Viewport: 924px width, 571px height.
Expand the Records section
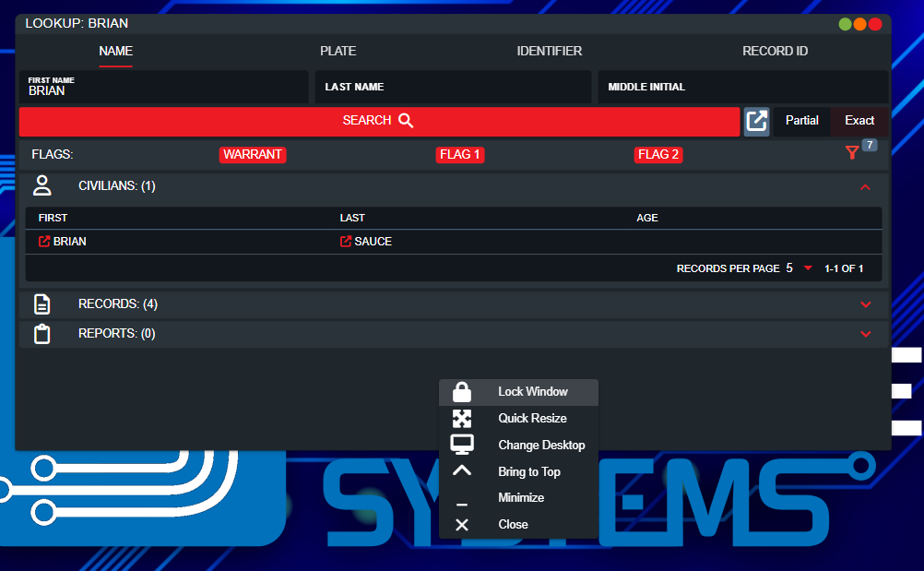click(865, 304)
